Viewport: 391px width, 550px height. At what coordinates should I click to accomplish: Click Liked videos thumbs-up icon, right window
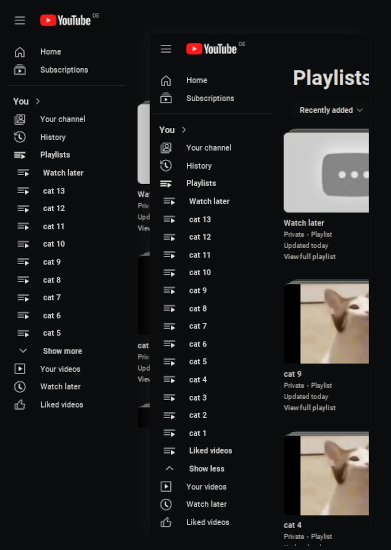point(166,522)
